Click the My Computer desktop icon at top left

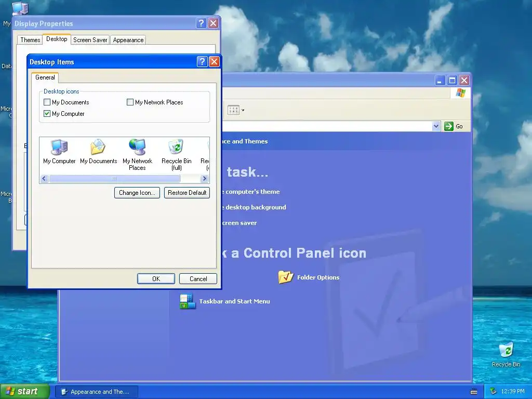pyautogui.click(x=20, y=8)
